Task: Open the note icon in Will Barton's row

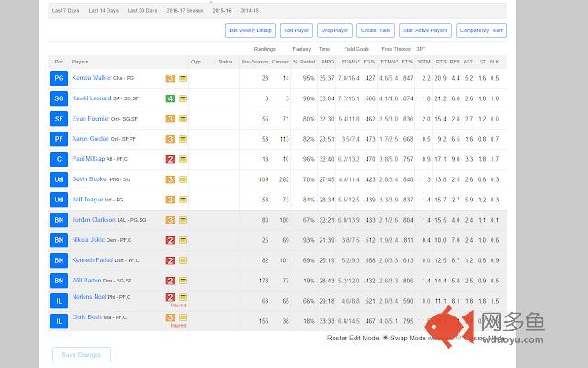Action: [183, 281]
